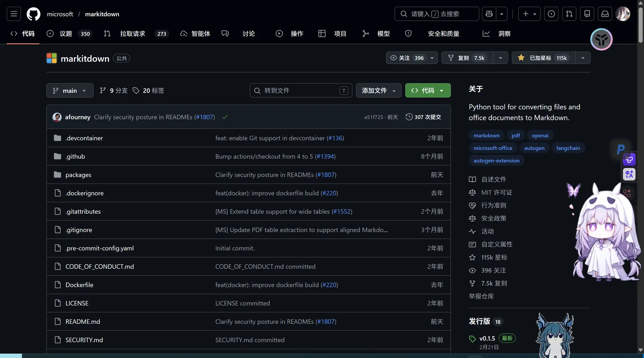
Task: Switch to the 智能体 (Agents) tab
Action: pyautogui.click(x=195, y=34)
